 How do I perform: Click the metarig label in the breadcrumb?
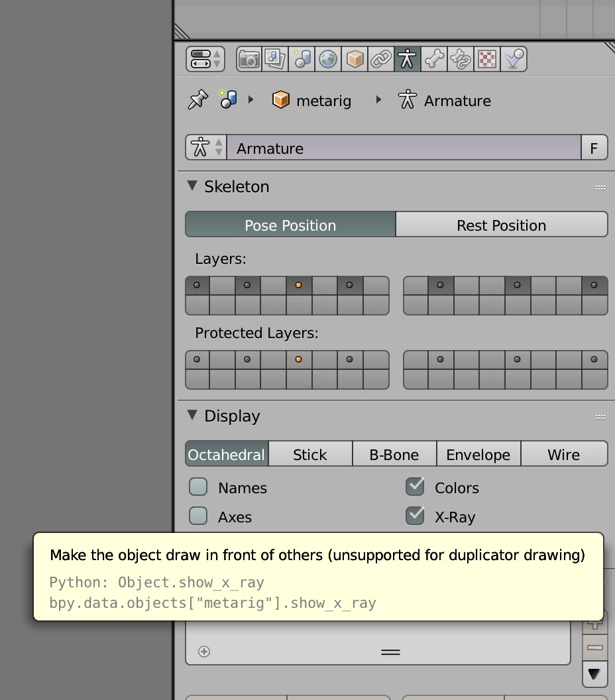[x=324, y=101]
